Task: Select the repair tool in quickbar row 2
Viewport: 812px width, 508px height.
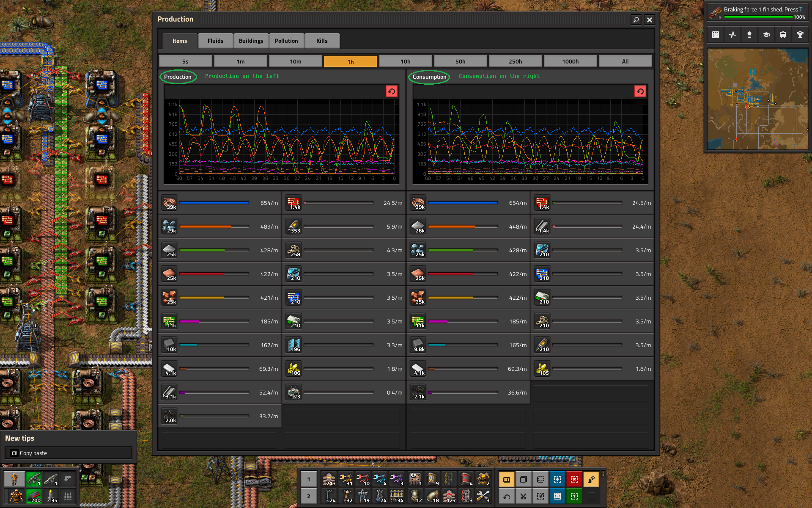Action: pyautogui.click(x=483, y=496)
